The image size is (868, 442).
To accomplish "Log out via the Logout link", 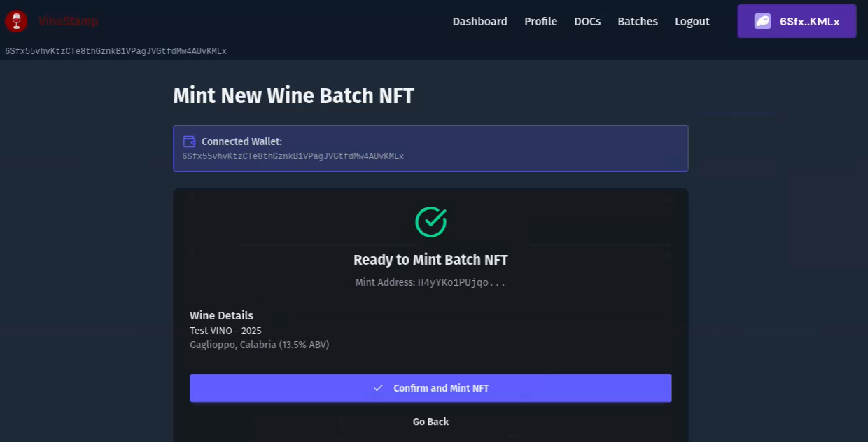I will pyautogui.click(x=692, y=21).
